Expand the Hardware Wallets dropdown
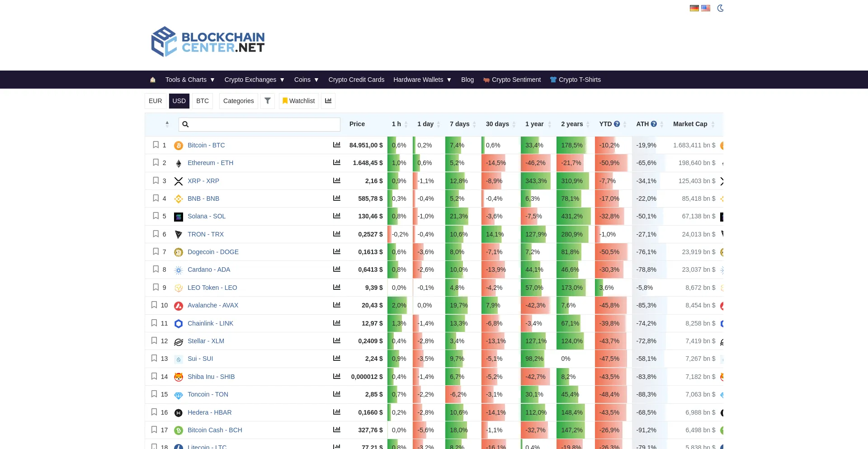 pos(422,80)
